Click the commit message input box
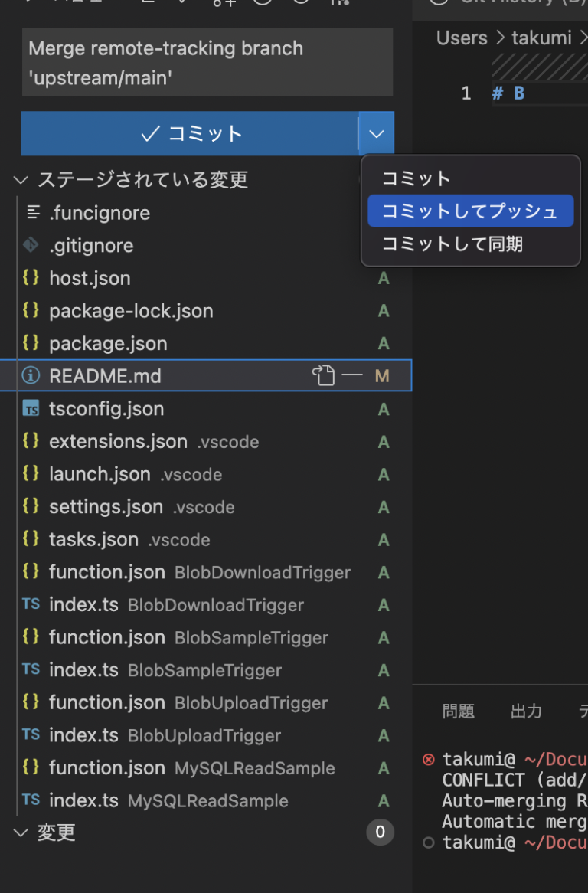This screenshot has height=893, width=588. tap(207, 62)
